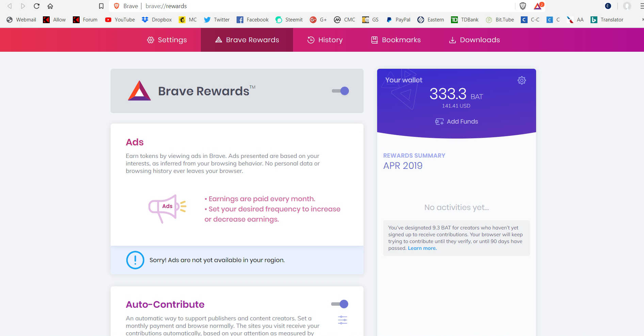
Task: Open the Eastern bookmark
Action: click(x=431, y=20)
